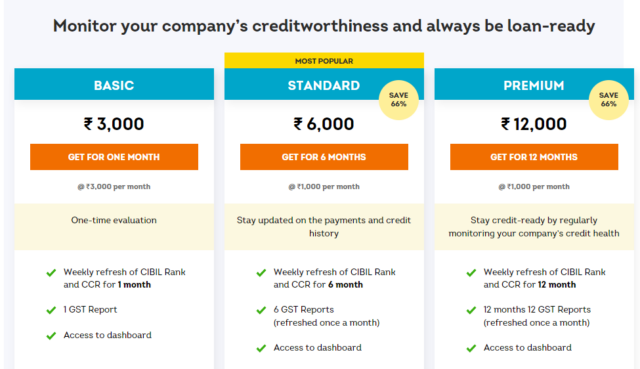Click checkmark beside Basic 1 GST Report
640x369 pixels.
click(51, 310)
